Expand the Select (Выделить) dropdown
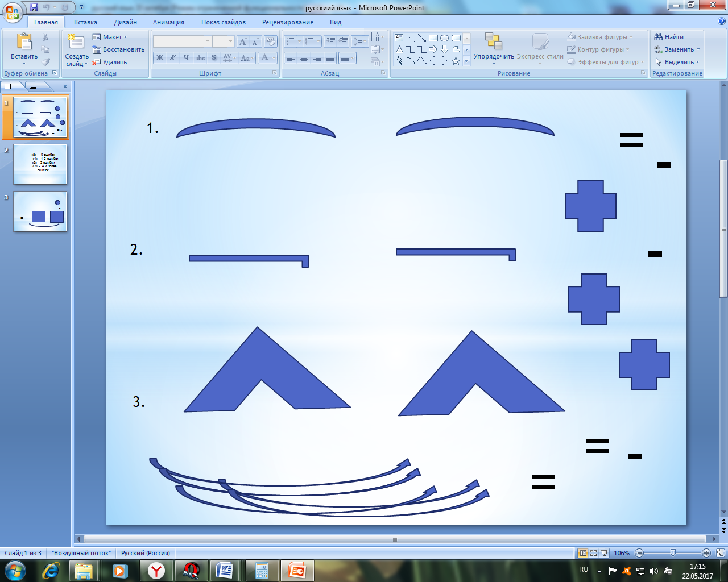Screen dimensions: 728x582 (677, 62)
